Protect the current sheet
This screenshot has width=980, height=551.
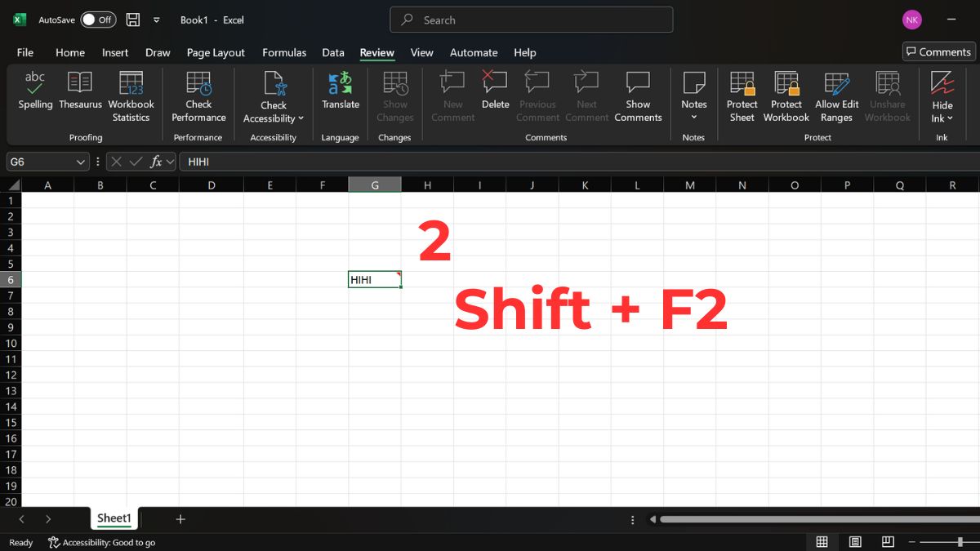click(x=742, y=92)
